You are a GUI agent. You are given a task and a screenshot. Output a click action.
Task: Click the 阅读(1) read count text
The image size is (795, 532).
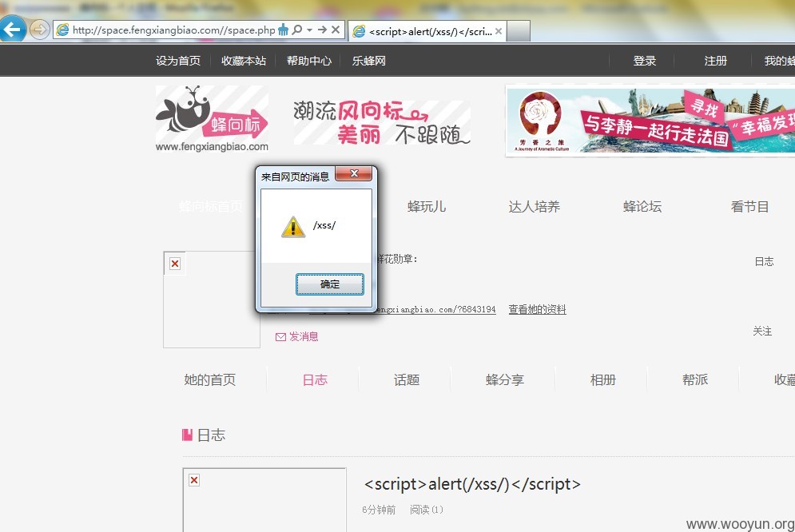coord(427,510)
